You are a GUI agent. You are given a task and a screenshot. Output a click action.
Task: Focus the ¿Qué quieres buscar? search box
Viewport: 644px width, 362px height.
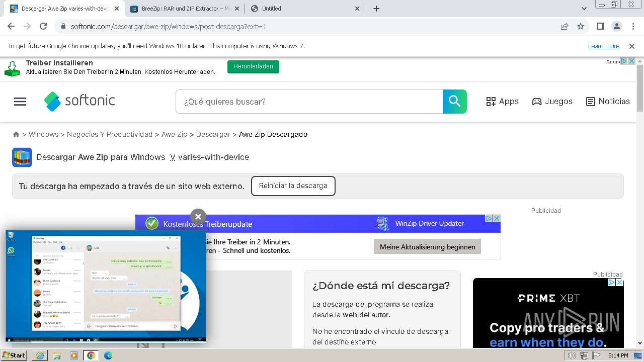coord(309,102)
